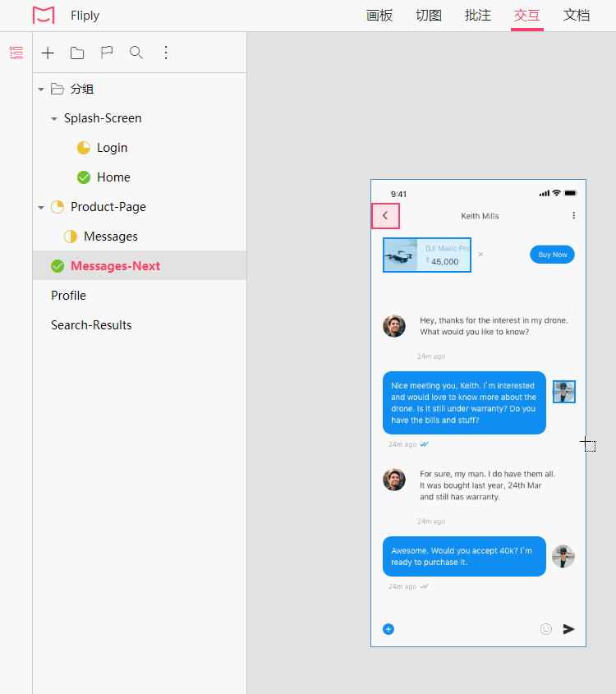The image size is (616, 694).
Task: Select Splash-Screen in the tree
Action: [x=103, y=118]
